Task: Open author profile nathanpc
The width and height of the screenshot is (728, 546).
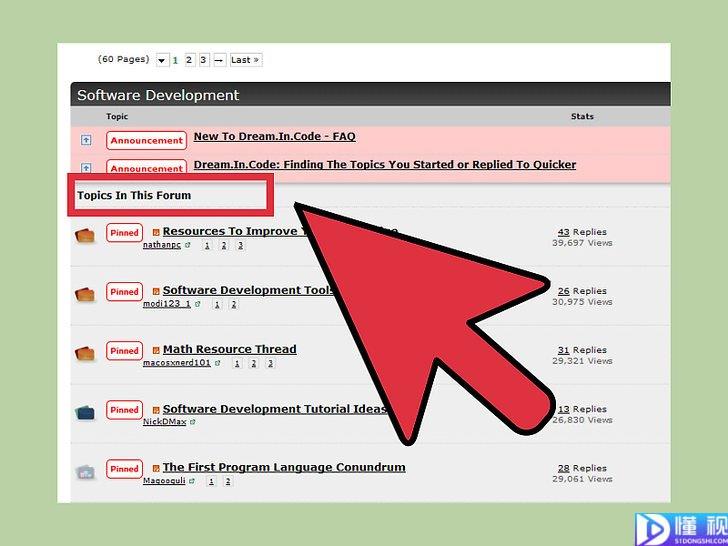Action: (162, 245)
